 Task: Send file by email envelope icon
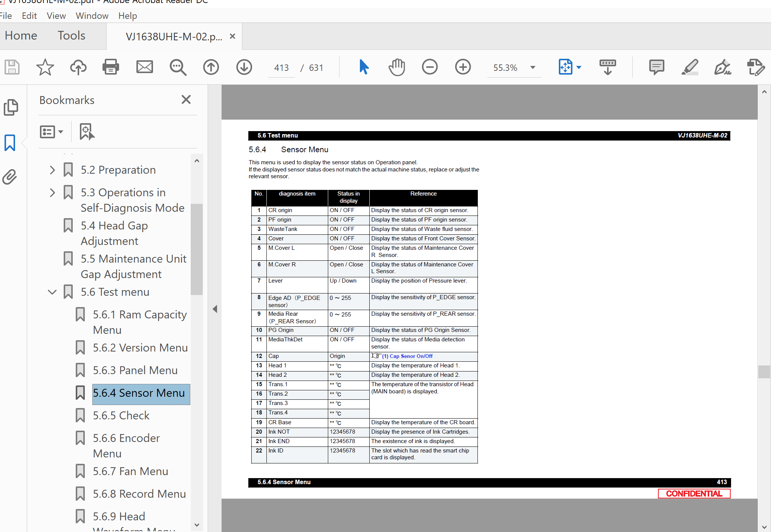[x=144, y=67]
